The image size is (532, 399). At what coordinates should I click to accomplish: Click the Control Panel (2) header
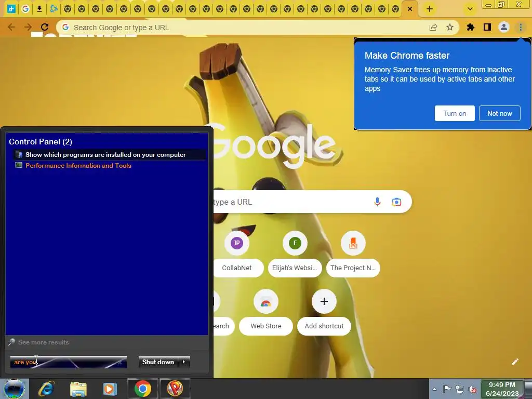41,142
